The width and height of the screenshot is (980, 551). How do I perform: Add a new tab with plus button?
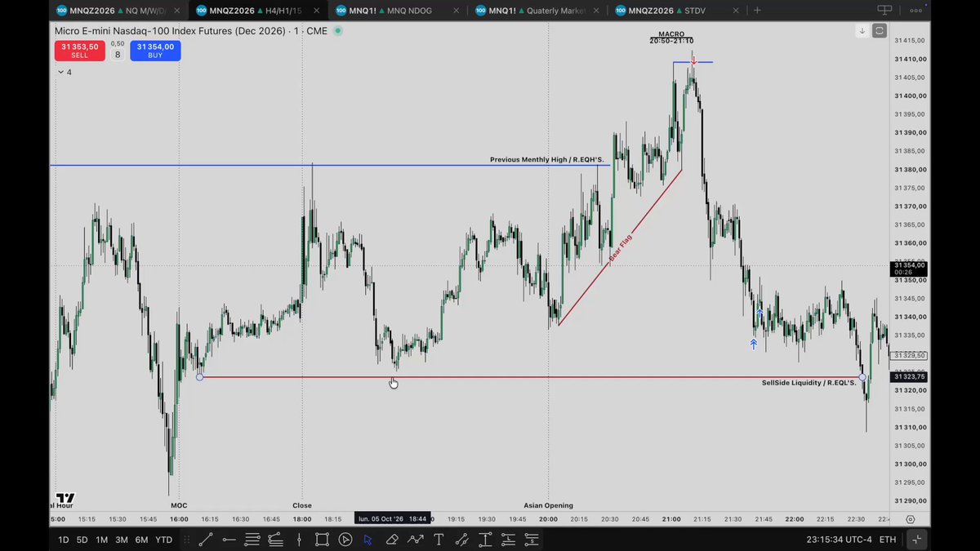click(758, 11)
